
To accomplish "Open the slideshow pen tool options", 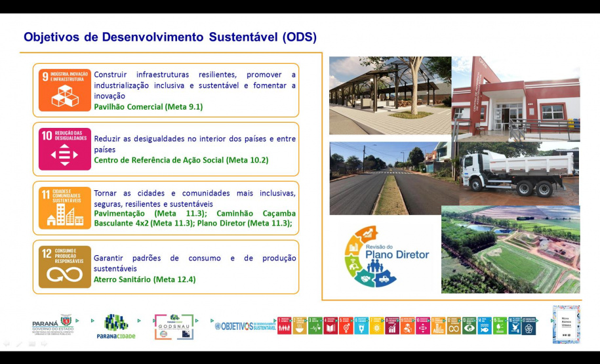I will (x=19, y=344).
